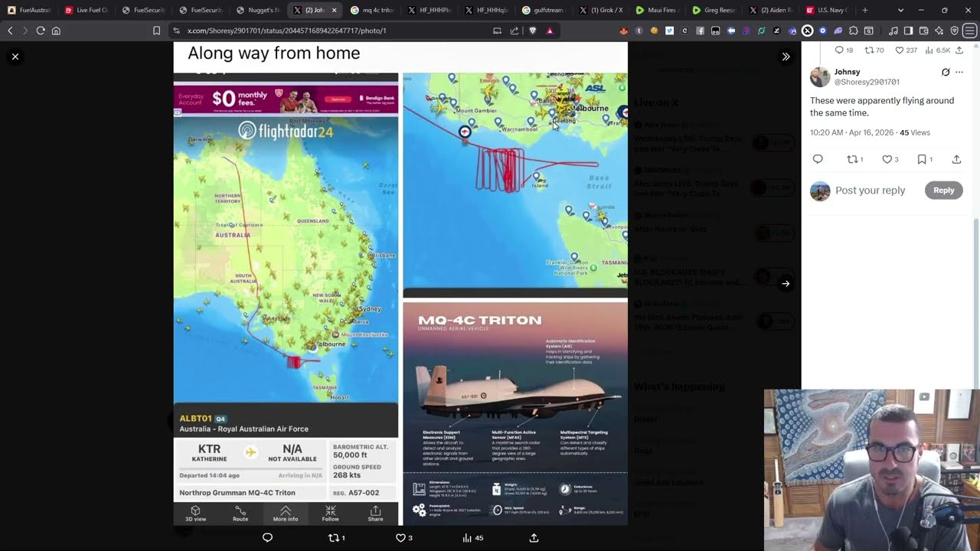Click the reply icon in the photo viewer bar
This screenshot has width=980, height=551.
(x=267, y=538)
